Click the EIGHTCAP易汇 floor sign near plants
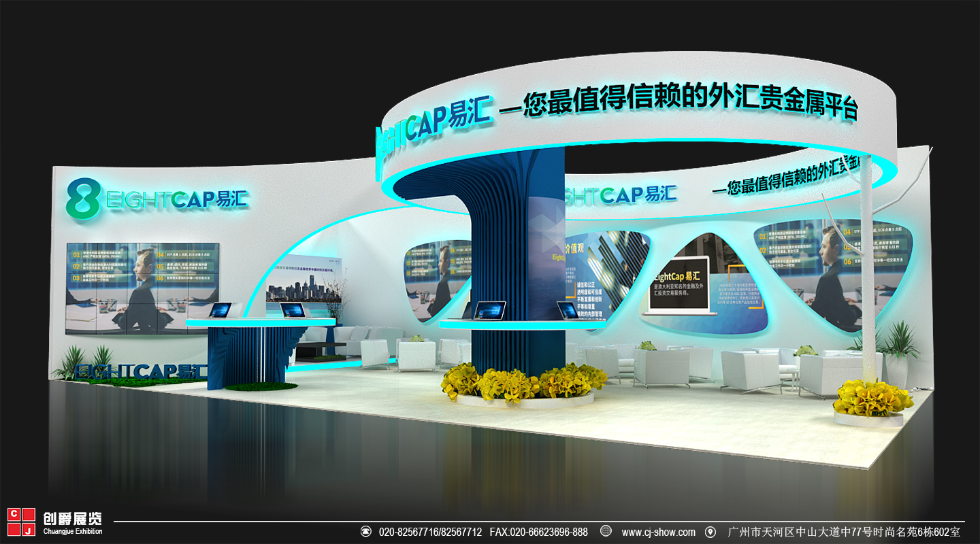The width and height of the screenshot is (980, 544). tap(142, 372)
